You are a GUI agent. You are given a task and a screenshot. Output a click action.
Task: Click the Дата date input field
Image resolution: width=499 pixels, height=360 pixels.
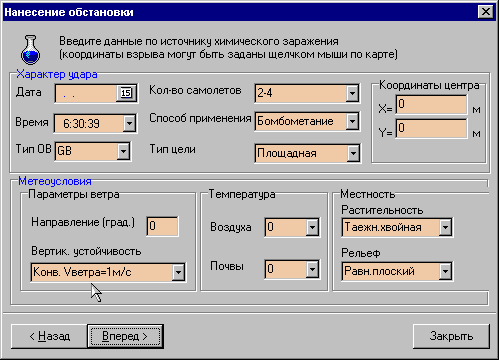(x=86, y=93)
